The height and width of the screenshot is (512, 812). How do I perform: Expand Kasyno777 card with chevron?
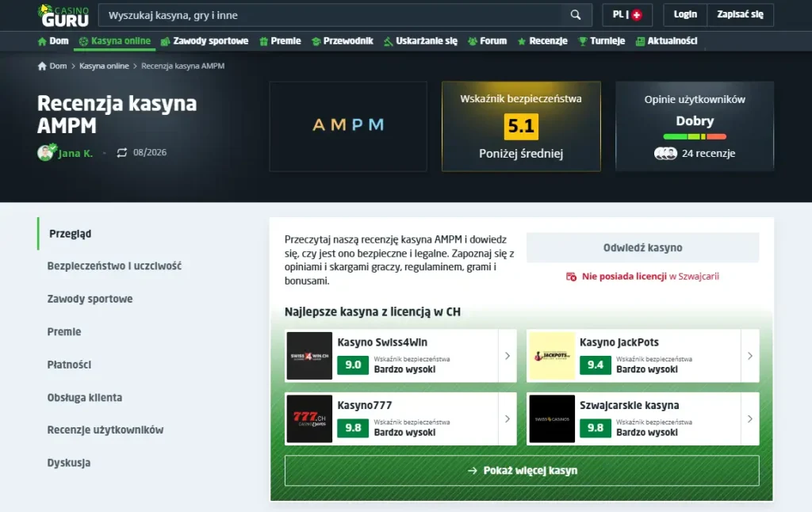tap(507, 418)
